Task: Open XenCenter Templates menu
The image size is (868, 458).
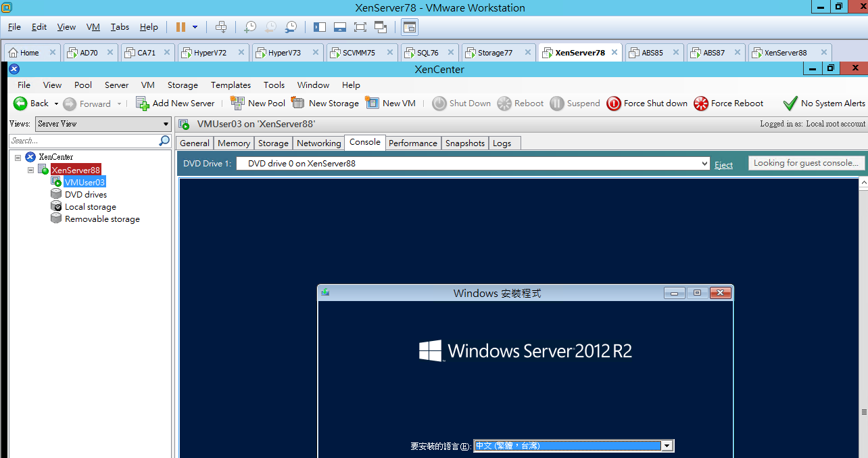Action: click(231, 85)
